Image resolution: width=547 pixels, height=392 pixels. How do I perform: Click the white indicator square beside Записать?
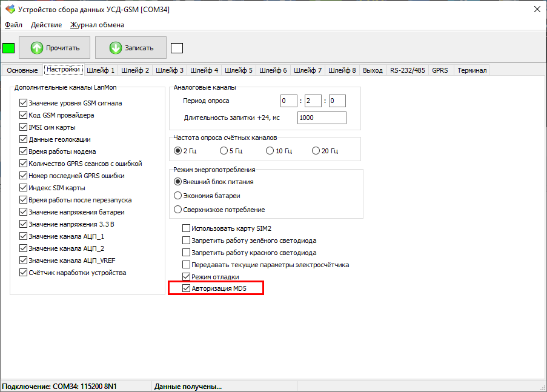coord(177,48)
